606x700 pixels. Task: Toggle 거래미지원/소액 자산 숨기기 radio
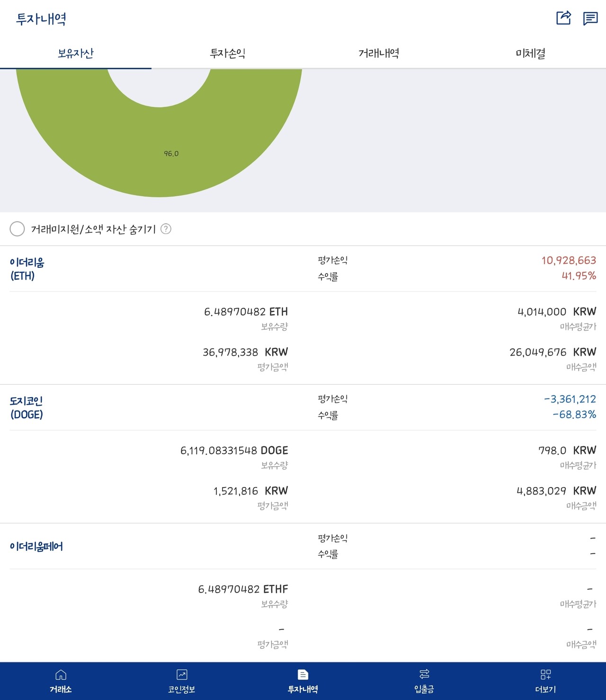pyautogui.click(x=17, y=229)
